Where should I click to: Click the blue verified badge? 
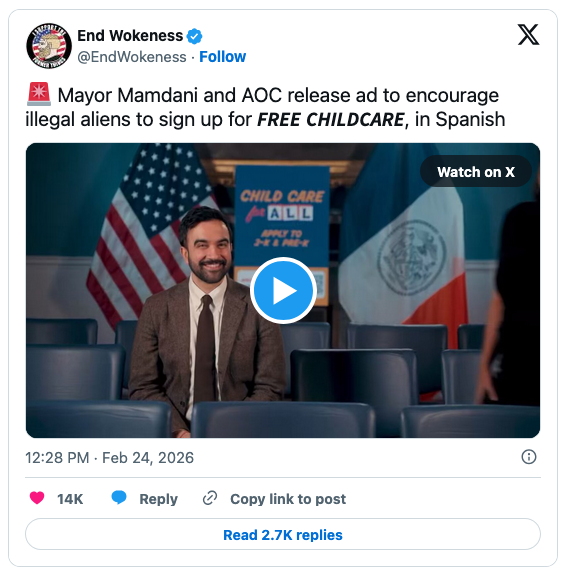[194, 36]
